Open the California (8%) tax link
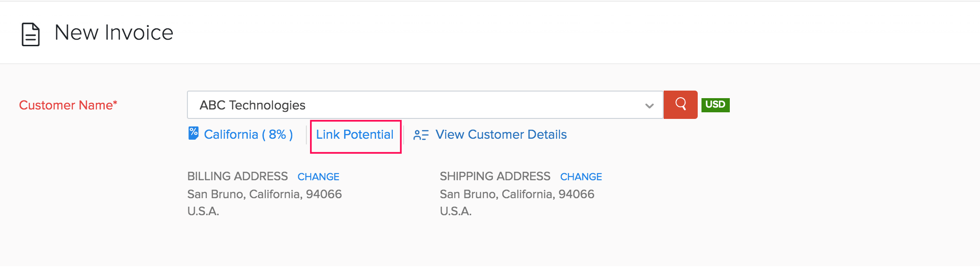This screenshot has width=980, height=268. [248, 135]
